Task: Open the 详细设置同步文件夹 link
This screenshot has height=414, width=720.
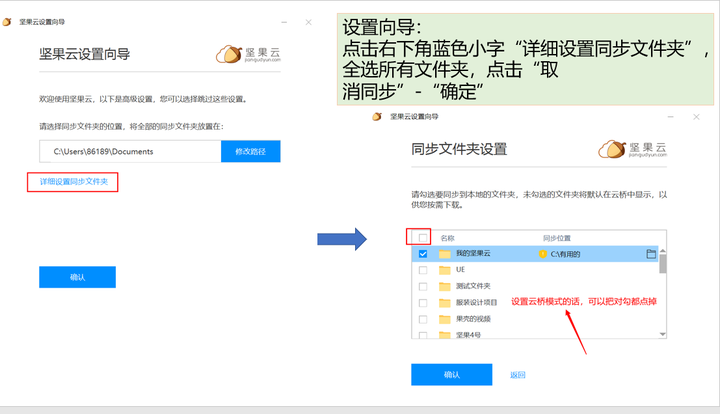Action: click(73, 182)
